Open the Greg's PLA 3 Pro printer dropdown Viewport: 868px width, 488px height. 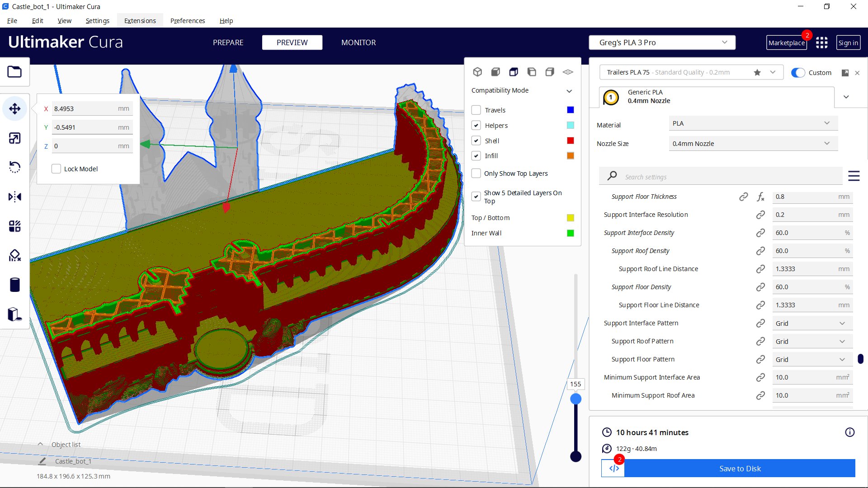click(661, 42)
